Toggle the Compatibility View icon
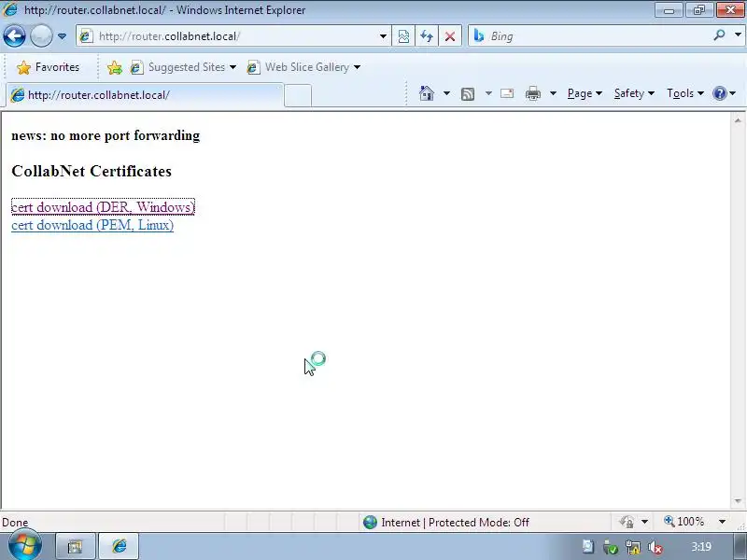Image resolution: width=747 pixels, height=560 pixels. (403, 36)
